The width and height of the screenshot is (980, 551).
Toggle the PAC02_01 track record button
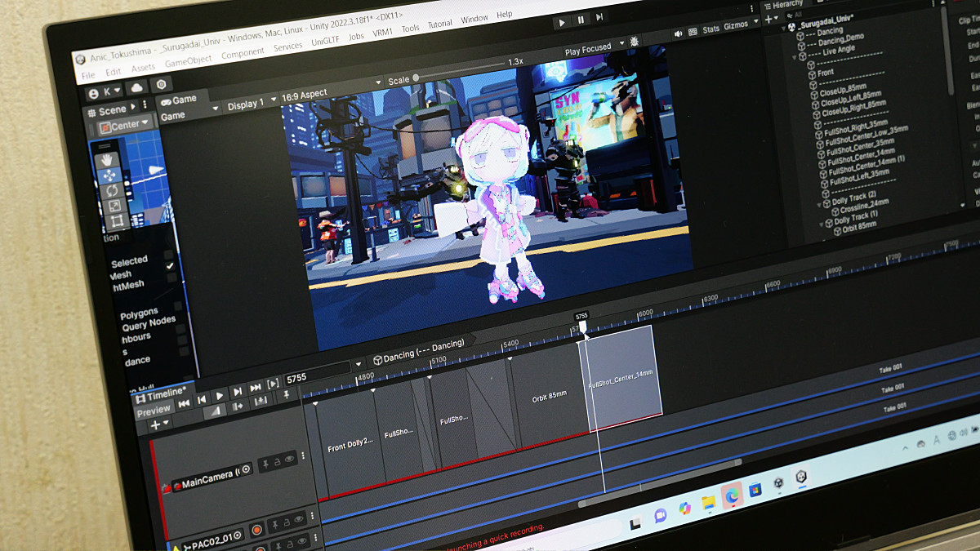click(x=256, y=530)
